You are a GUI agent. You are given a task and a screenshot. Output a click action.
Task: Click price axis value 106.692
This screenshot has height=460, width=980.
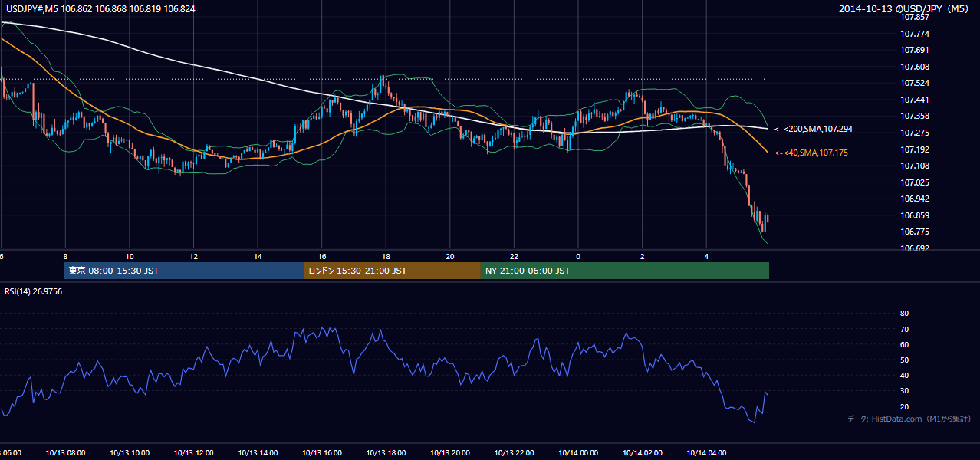[916, 248]
